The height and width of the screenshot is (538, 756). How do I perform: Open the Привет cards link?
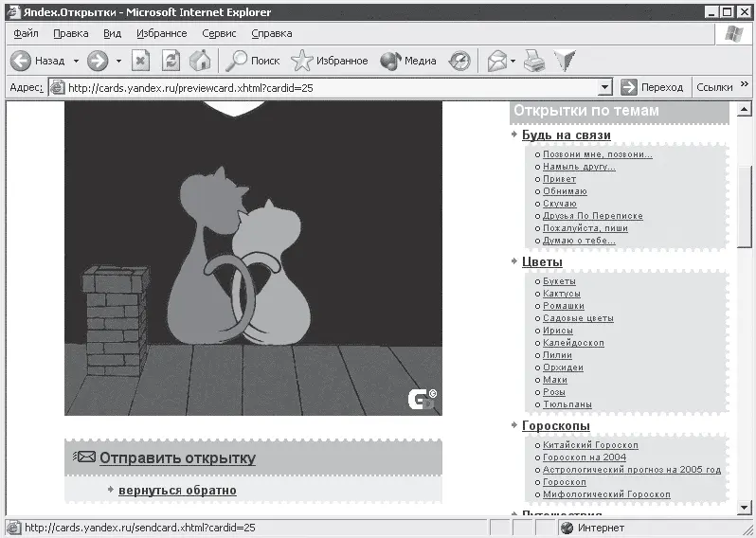(x=559, y=179)
